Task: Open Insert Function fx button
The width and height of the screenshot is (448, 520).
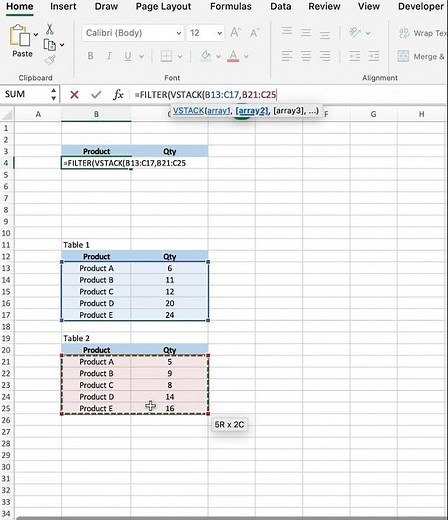Action: 118,95
